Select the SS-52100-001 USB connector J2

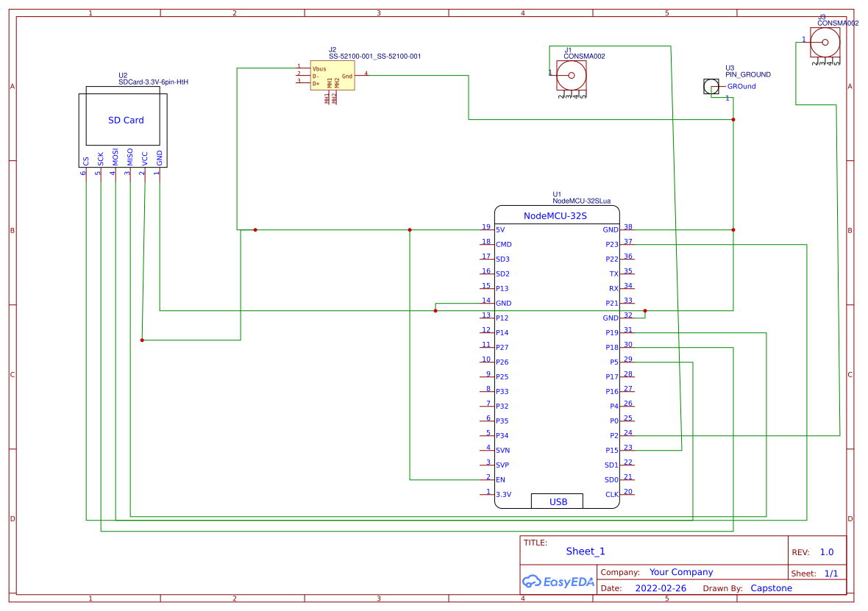(332, 74)
